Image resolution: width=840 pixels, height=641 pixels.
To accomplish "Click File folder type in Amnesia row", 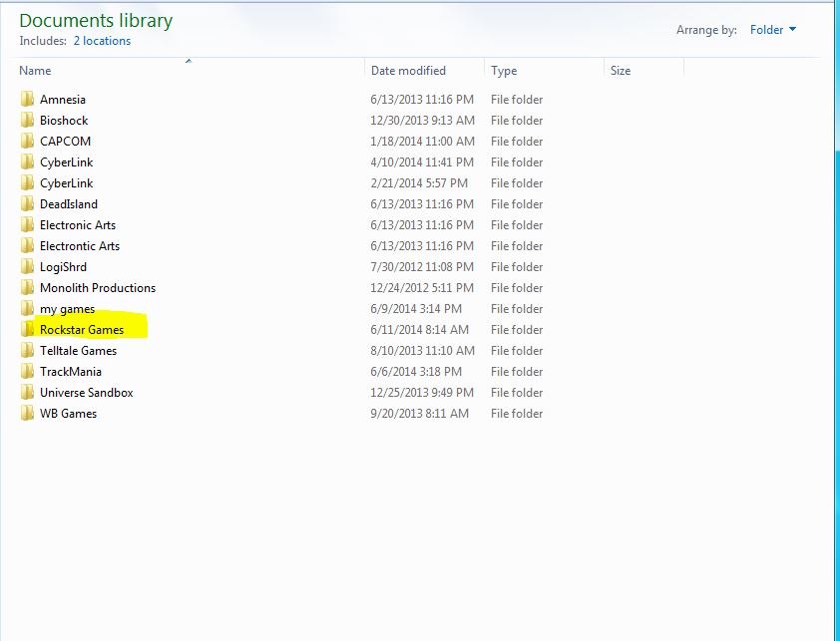I will pyautogui.click(x=517, y=100).
